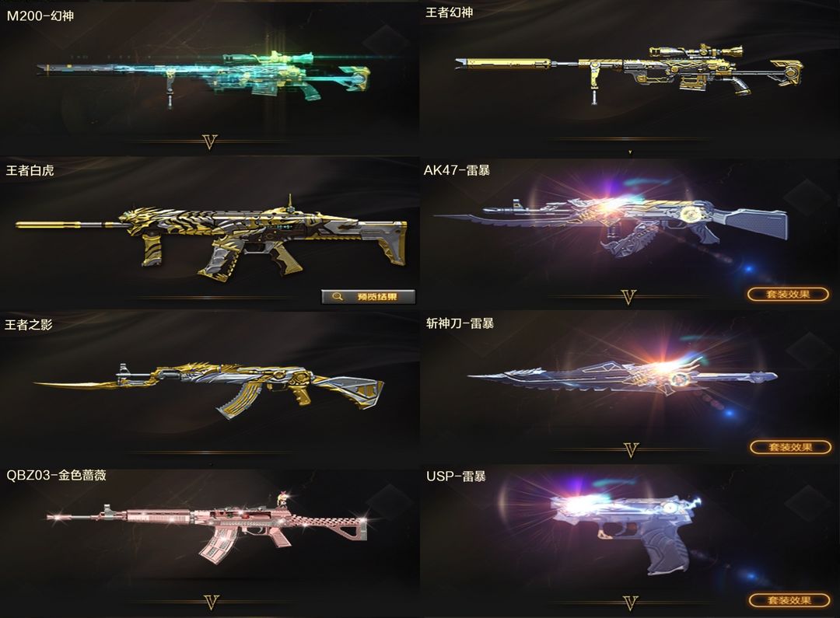Select the 斩神刀-雷暴 blade weapon

(622, 378)
